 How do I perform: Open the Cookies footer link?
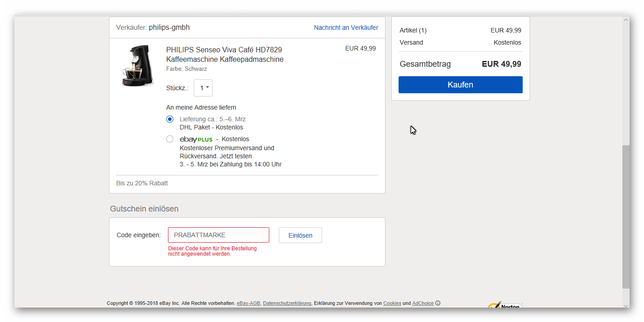pyautogui.click(x=392, y=303)
